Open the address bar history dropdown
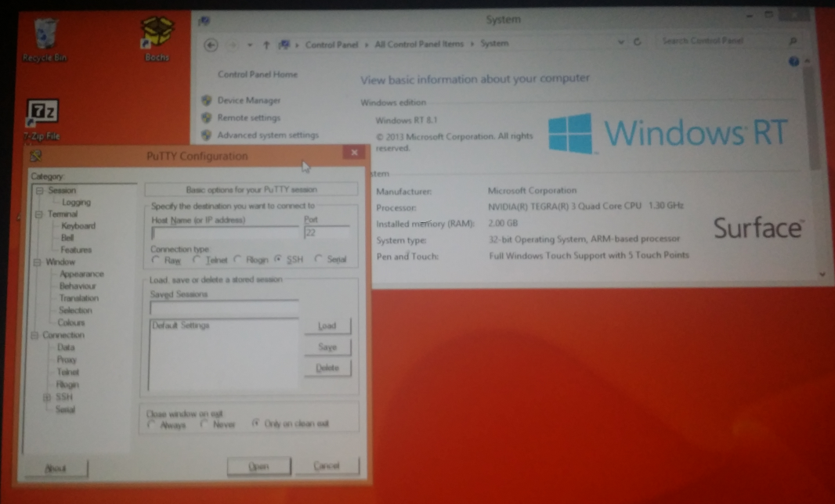Screen dimensions: 835x504 pos(620,42)
